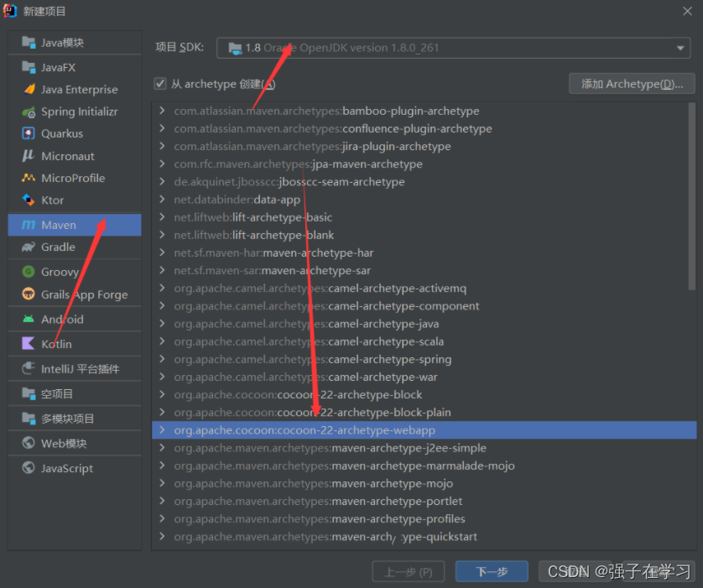This screenshot has width=703, height=588.
Task: Select cocoon-22-archetype-block entry
Action: coord(424,394)
